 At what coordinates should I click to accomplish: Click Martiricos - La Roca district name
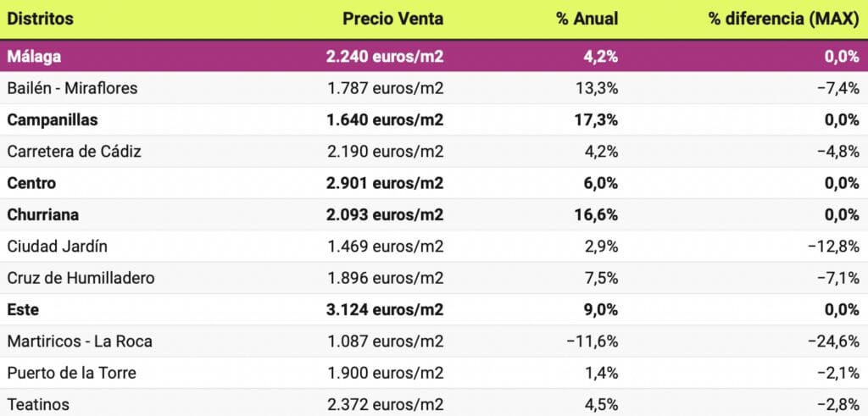click(80, 341)
